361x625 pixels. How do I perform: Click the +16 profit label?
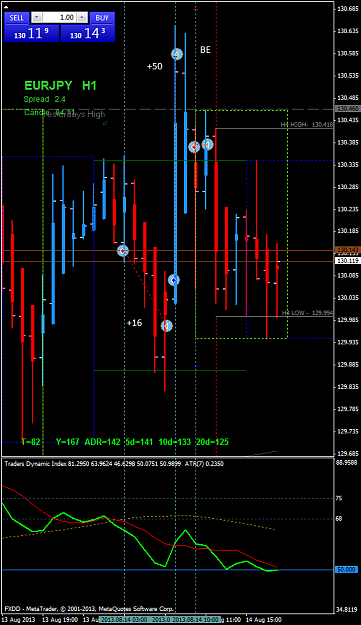(135, 323)
